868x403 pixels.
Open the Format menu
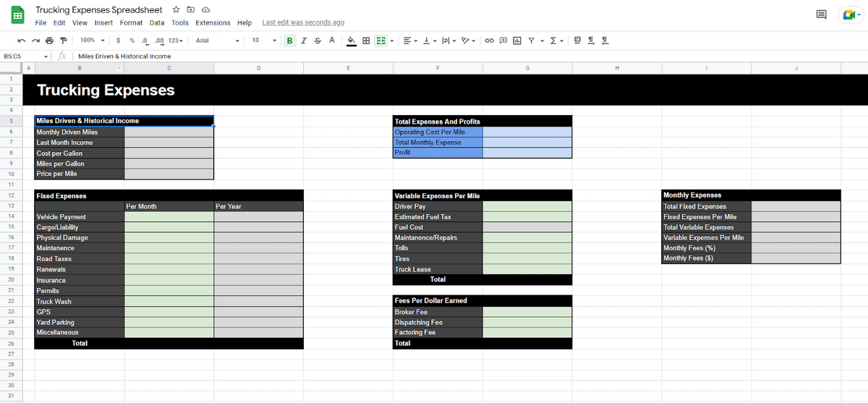pyautogui.click(x=131, y=22)
